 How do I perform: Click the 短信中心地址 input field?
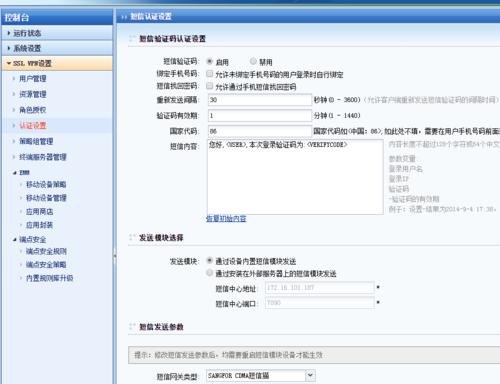point(319,288)
